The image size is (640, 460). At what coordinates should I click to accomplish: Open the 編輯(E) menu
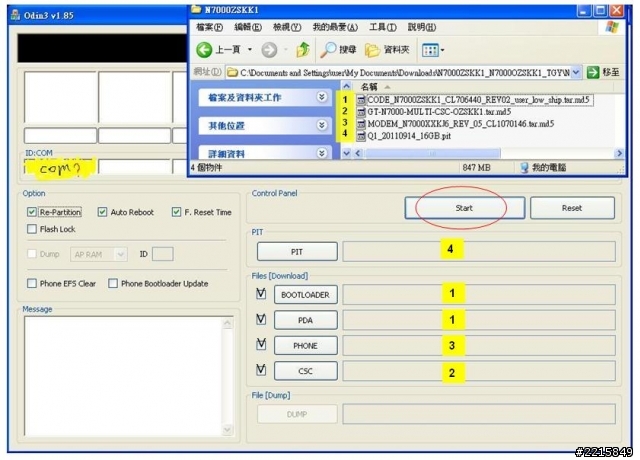point(248,27)
